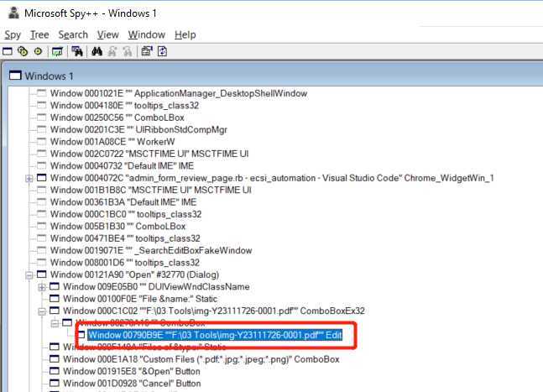Select Window 00361B3A "Default IME" row
The image size is (543, 392).
123,202
